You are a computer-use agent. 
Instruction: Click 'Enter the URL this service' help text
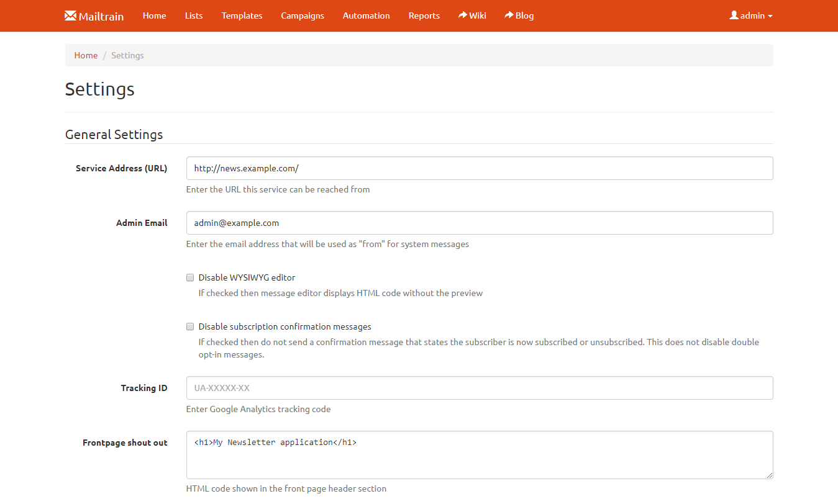278,189
